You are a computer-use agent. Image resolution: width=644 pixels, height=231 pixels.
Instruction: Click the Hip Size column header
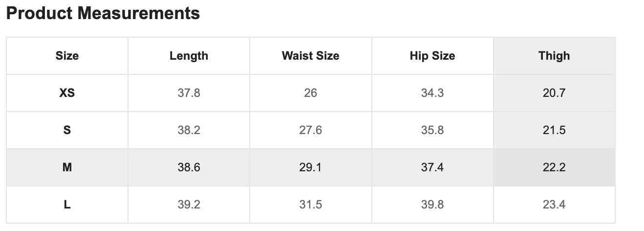pos(432,56)
